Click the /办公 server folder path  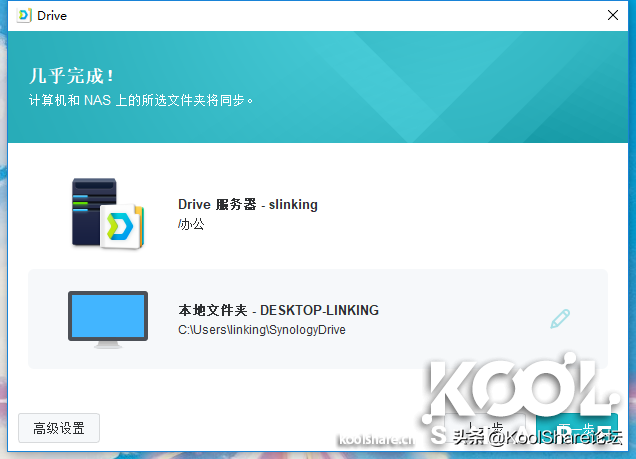191,224
